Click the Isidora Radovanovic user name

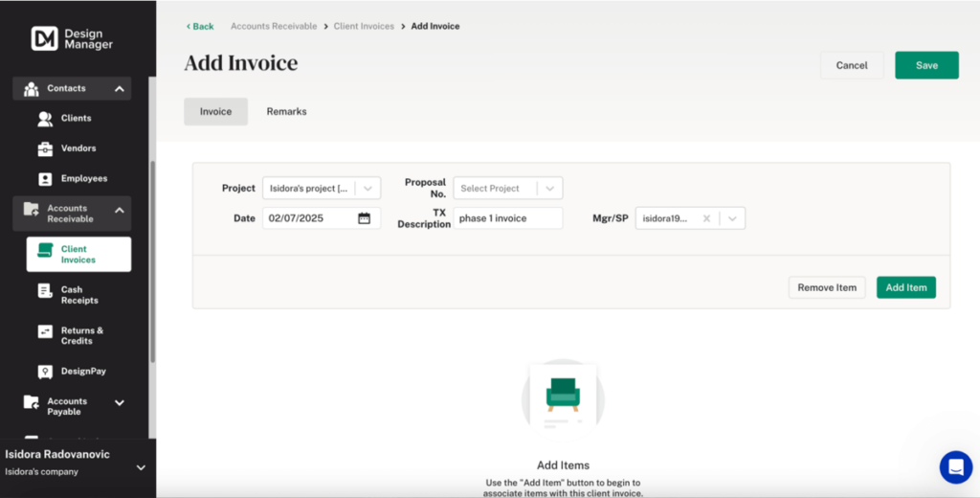click(x=57, y=454)
